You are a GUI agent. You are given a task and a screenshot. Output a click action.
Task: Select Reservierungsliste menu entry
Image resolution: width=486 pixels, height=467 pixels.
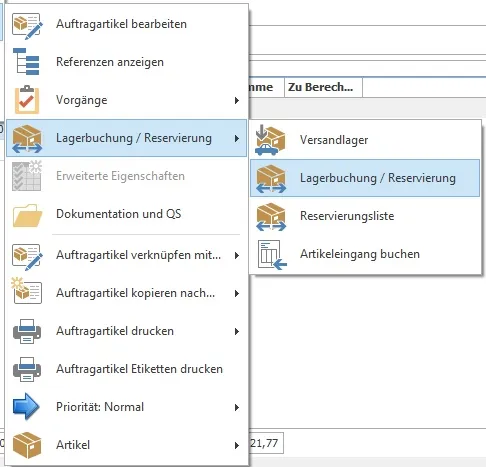click(365, 216)
